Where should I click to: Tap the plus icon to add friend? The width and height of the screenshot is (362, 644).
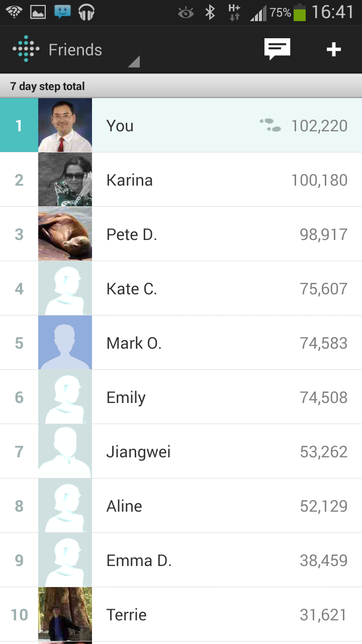click(x=333, y=49)
